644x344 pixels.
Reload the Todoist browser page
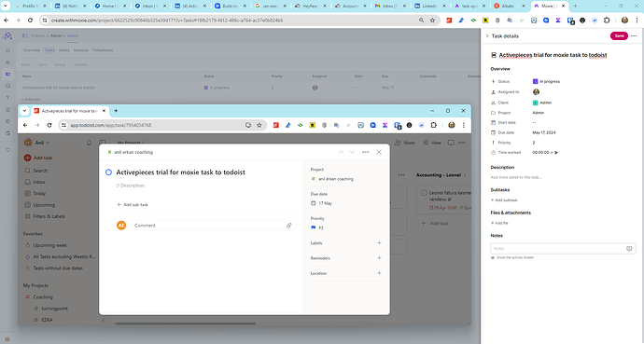pos(49,126)
